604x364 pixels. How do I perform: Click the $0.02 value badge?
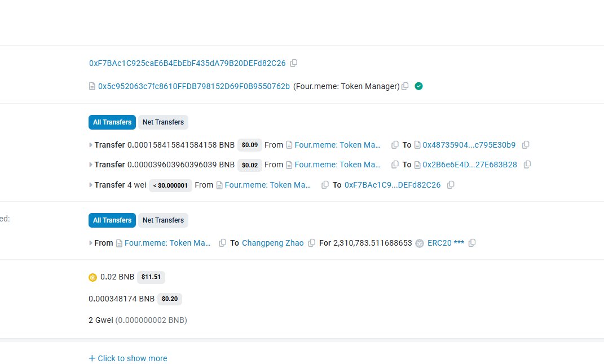click(250, 165)
